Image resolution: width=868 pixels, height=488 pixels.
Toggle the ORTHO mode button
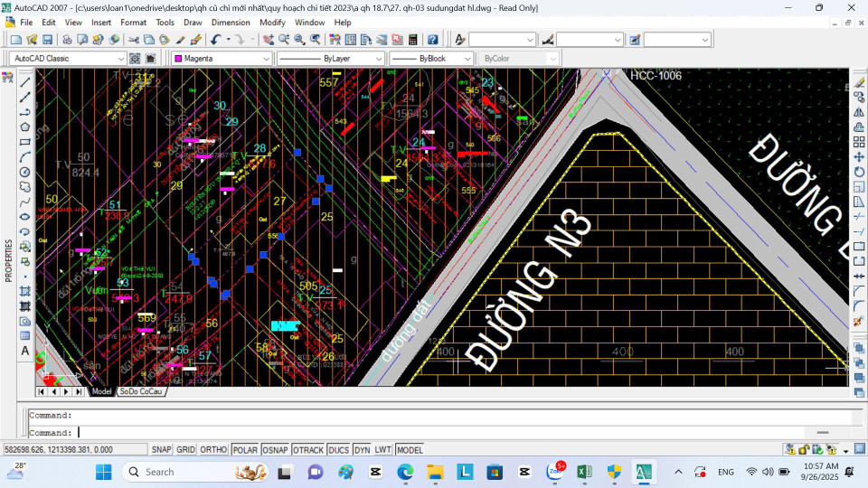[213, 450]
